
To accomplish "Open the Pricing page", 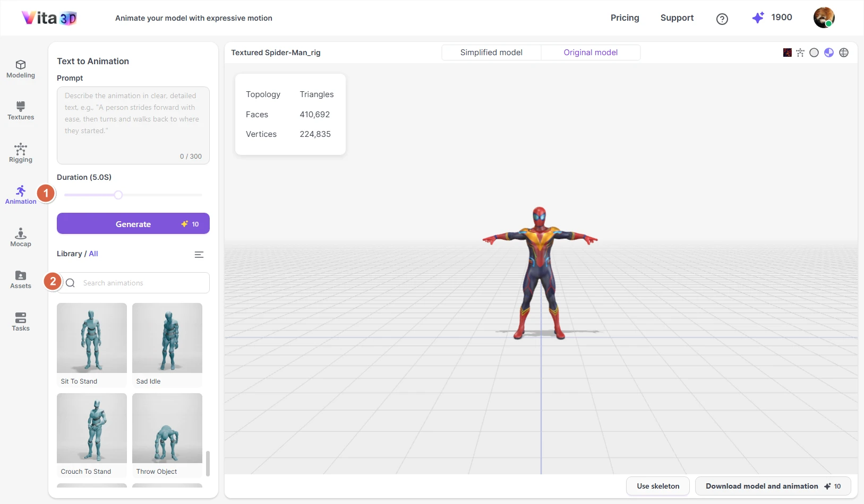I will pos(625,18).
